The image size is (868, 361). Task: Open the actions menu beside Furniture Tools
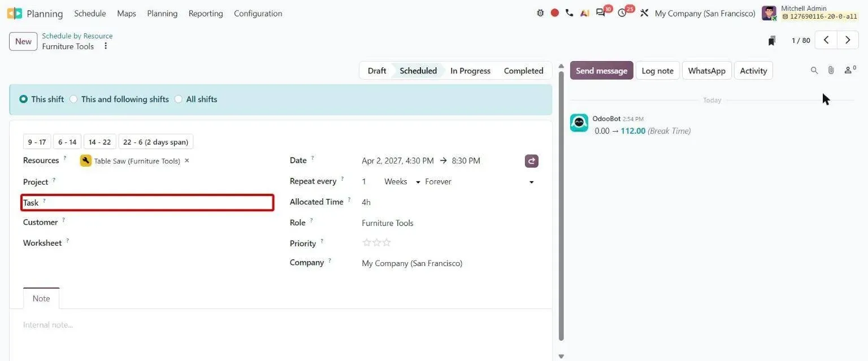105,46
